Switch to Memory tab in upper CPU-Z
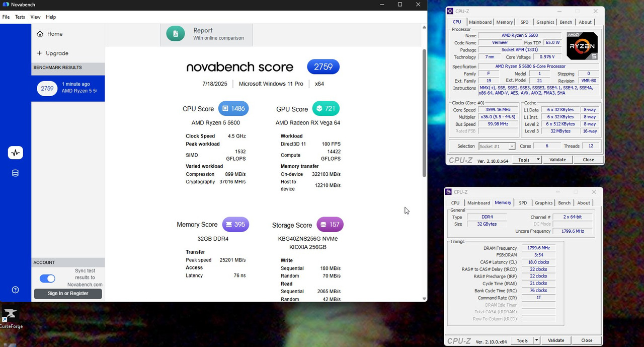 coord(504,22)
